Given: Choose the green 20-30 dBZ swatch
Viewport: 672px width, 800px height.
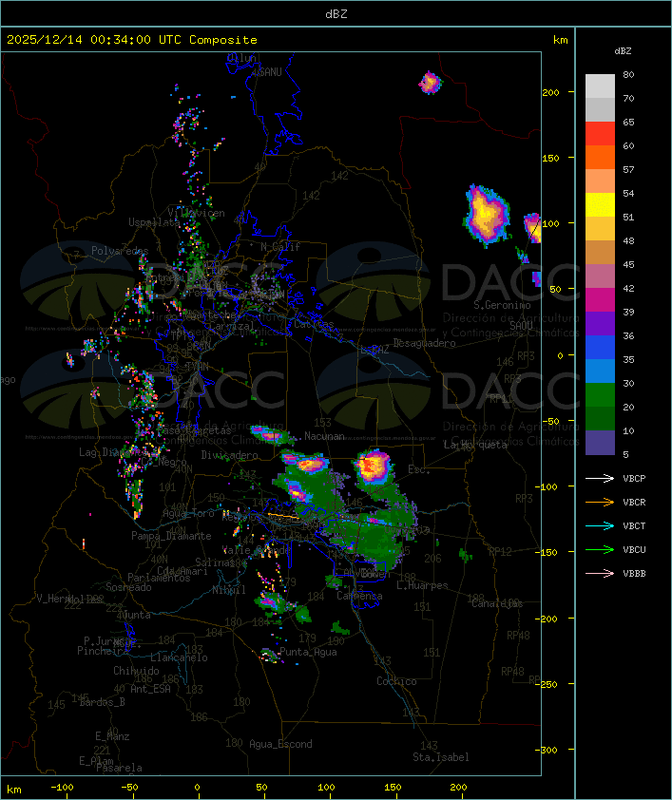Looking at the screenshot, I should pyautogui.click(x=600, y=394).
